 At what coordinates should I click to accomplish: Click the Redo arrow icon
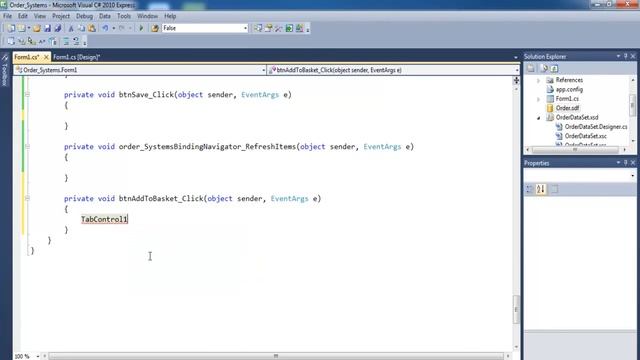point(122,28)
